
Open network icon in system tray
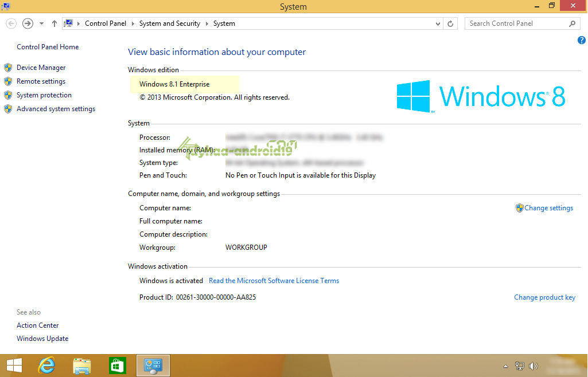519,366
